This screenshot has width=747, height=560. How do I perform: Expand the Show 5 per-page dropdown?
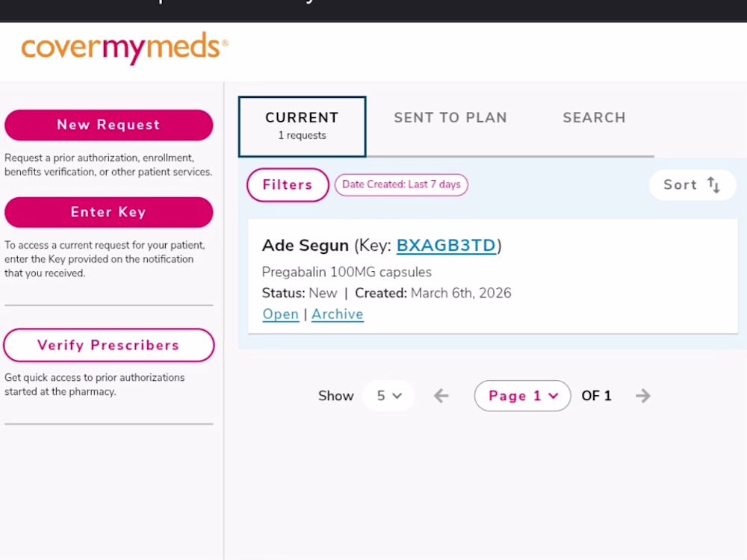point(389,396)
